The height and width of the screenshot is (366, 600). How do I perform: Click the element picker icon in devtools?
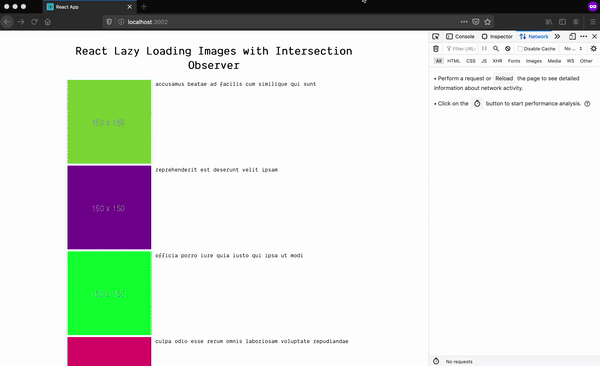click(x=435, y=36)
